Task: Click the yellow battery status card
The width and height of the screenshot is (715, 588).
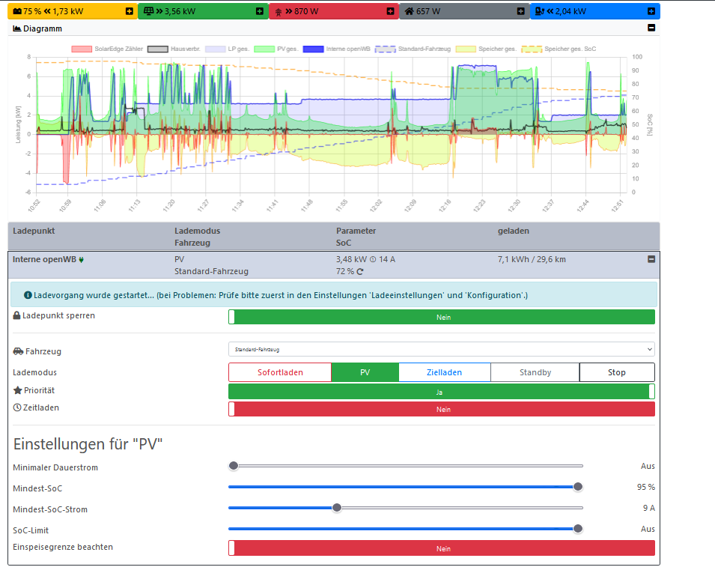Action: 73,11
